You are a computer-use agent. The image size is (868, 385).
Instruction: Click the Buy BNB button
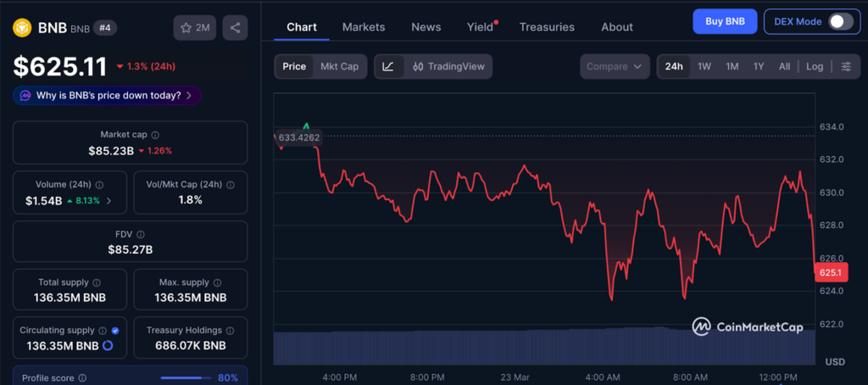(x=724, y=21)
